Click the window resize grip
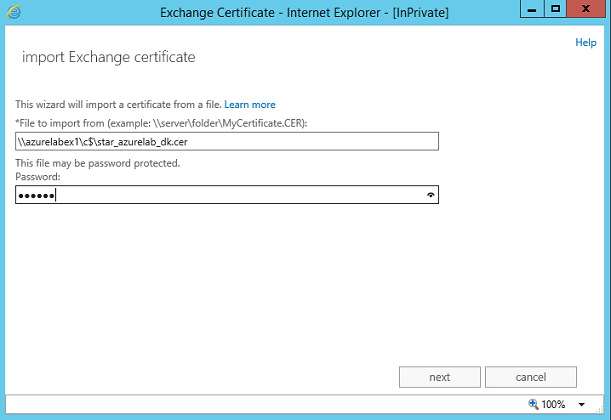611x420 pixels. point(600,409)
